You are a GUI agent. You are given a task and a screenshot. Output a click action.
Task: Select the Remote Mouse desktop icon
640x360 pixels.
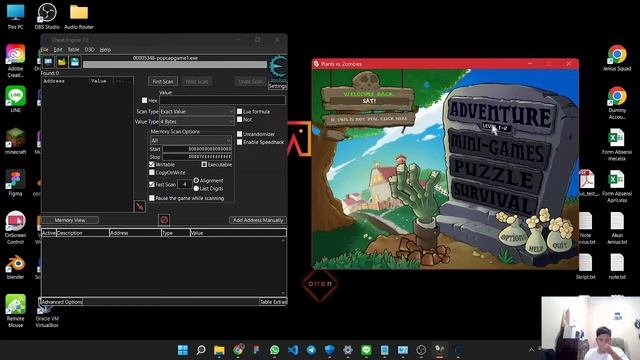click(16, 311)
